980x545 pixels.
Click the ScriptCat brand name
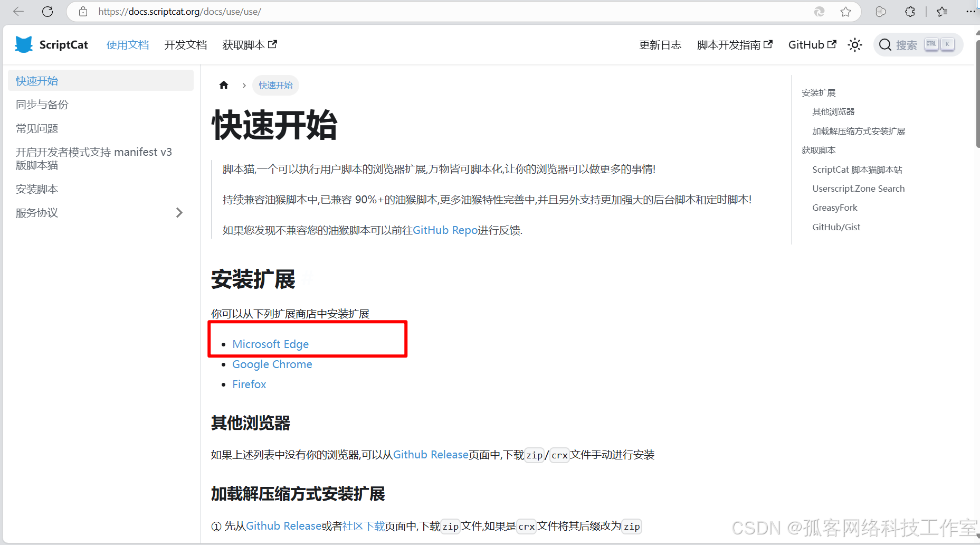(64, 45)
